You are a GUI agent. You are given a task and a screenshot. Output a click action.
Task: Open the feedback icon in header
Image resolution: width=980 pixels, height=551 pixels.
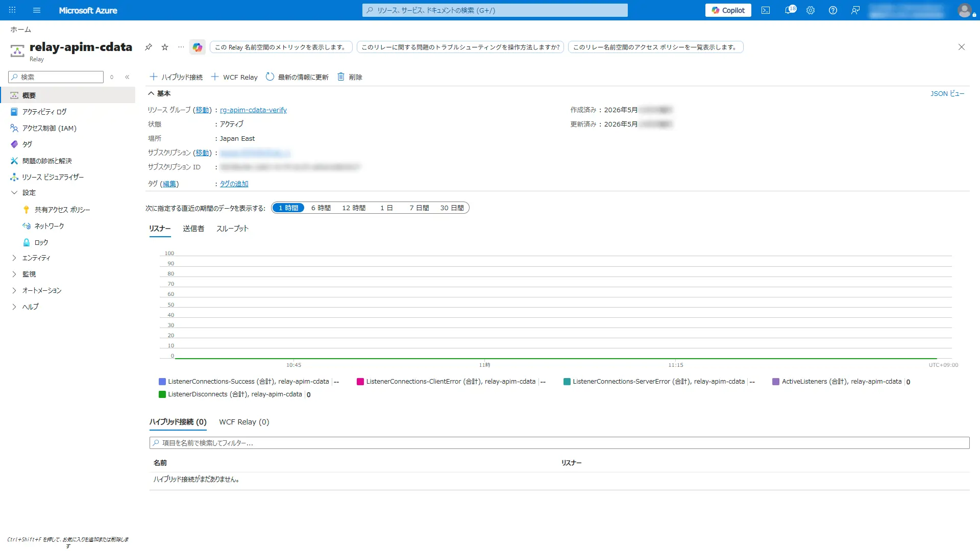[x=855, y=10]
